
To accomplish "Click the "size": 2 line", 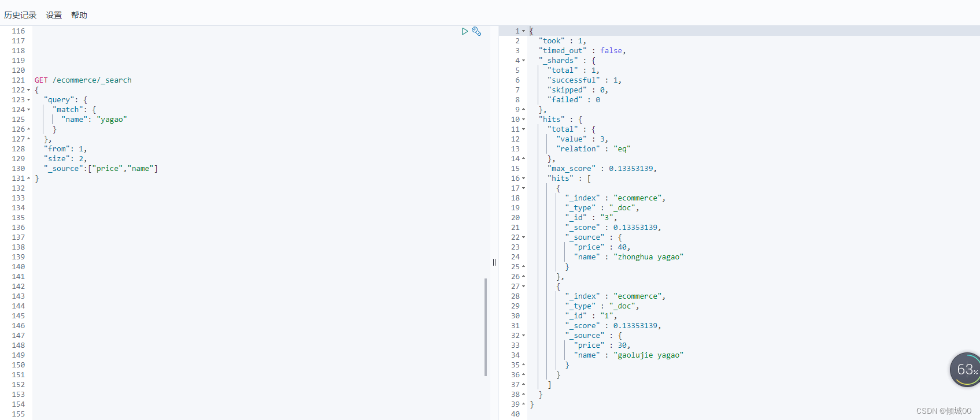I will coord(65,159).
